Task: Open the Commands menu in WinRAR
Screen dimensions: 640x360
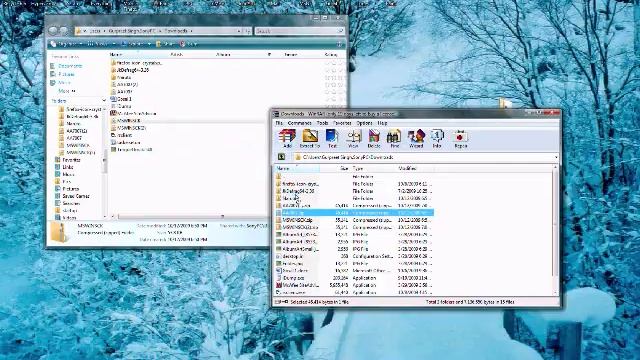Action: pyautogui.click(x=300, y=123)
